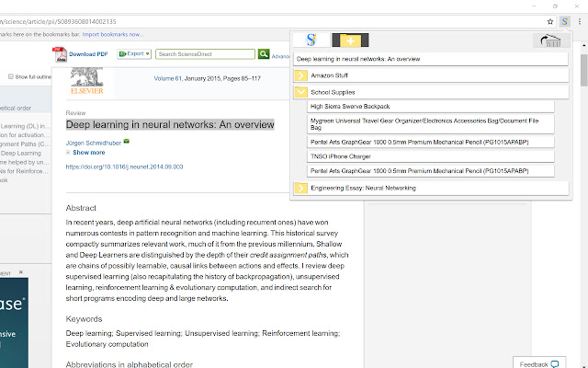Viewport: 588px width, 368px height.
Task: Click the green search magnifier button
Action: point(264,54)
